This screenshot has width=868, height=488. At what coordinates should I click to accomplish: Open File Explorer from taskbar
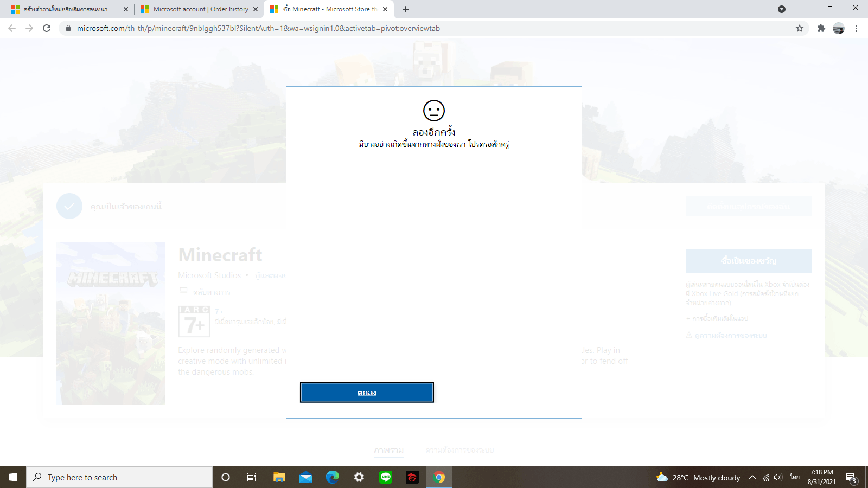(279, 477)
